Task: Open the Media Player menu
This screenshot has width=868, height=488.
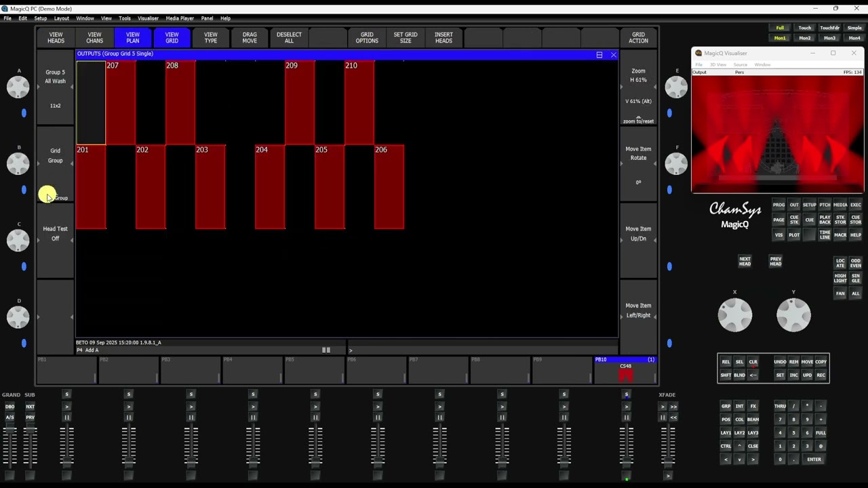Action: (180, 18)
